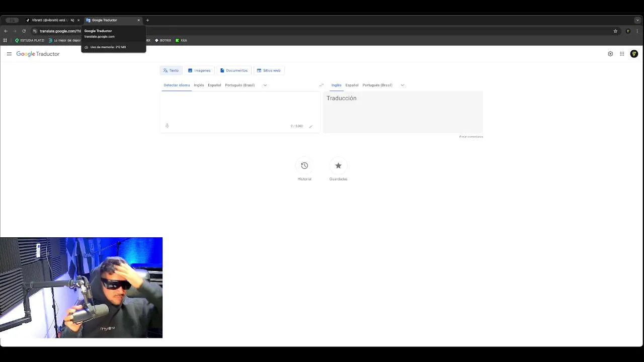Viewport: 644px width, 362px height.
Task: Mute audio on the Vibratti tab
Action: [72, 20]
